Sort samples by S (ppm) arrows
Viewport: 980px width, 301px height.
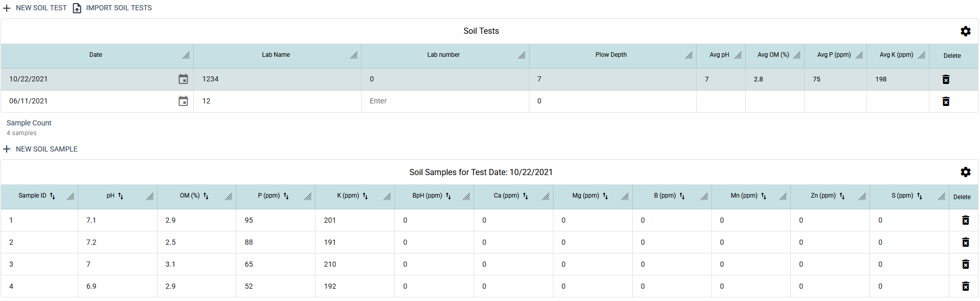pyautogui.click(x=919, y=196)
